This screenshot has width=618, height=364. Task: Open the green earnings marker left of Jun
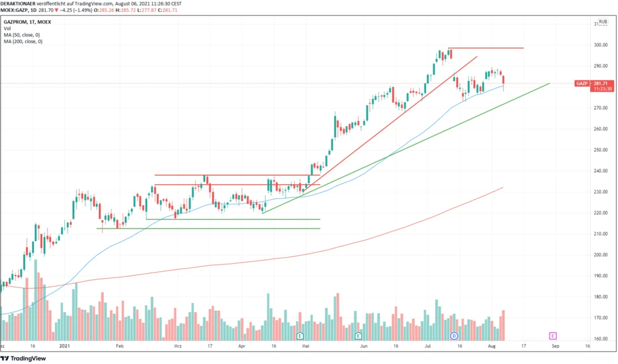tap(358, 336)
